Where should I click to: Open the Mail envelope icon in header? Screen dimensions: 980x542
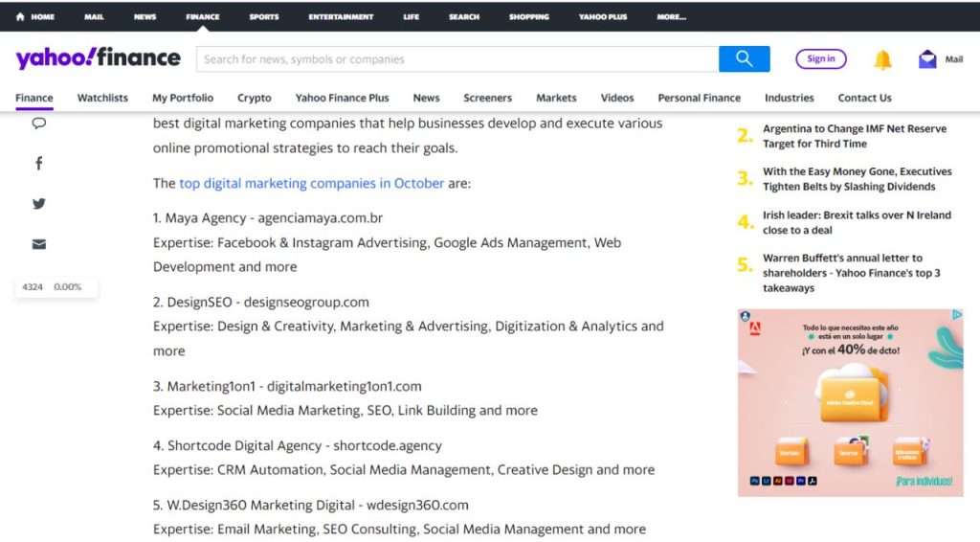click(x=927, y=59)
